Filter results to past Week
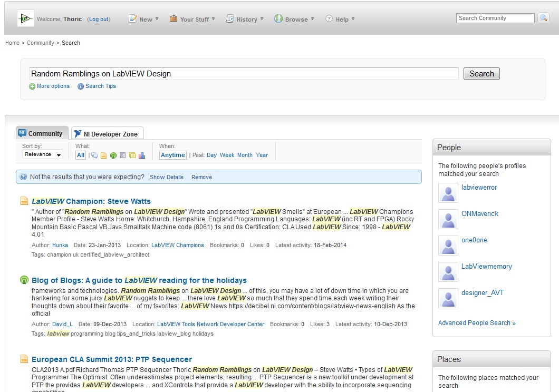This screenshot has width=559, height=392. (227, 155)
